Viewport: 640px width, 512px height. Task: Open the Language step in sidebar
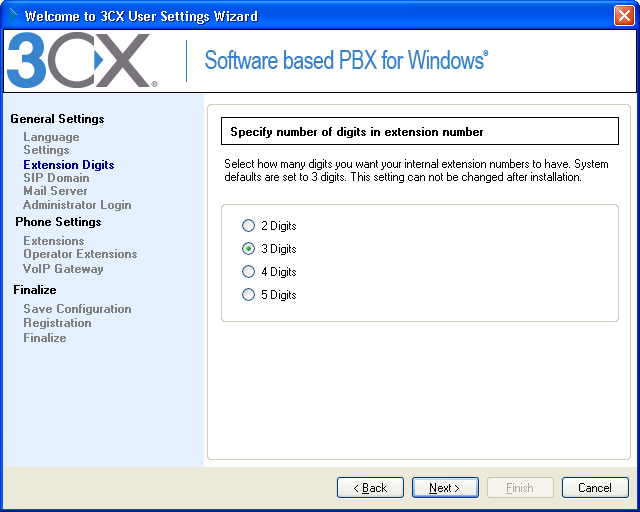[x=51, y=137]
